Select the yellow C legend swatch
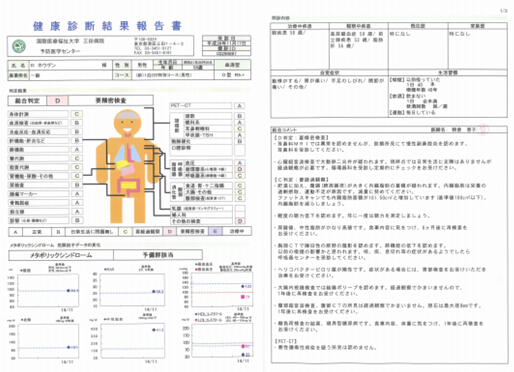This screenshot has width=514, height=372. 125,232
